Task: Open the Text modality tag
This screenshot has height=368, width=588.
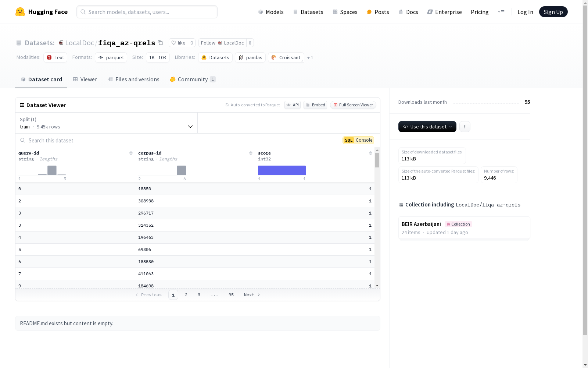Action: click(55, 57)
